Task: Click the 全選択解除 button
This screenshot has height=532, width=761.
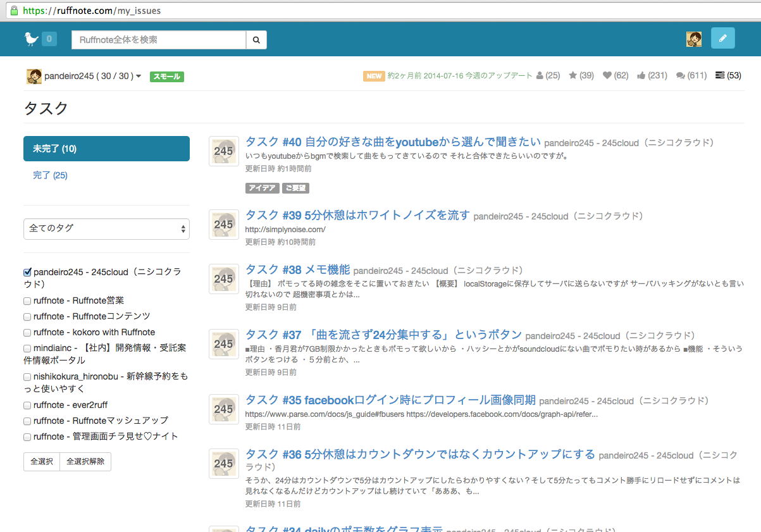Action: (x=85, y=461)
